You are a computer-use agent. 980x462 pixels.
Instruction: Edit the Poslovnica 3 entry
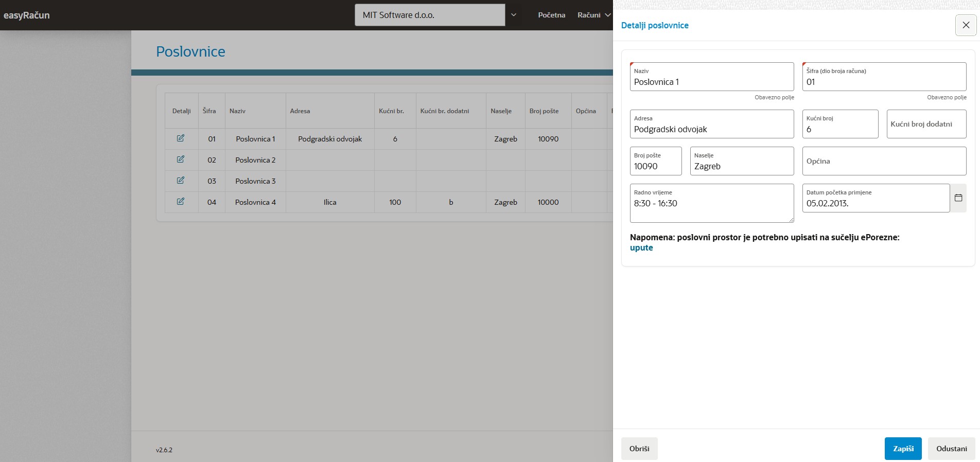click(181, 181)
